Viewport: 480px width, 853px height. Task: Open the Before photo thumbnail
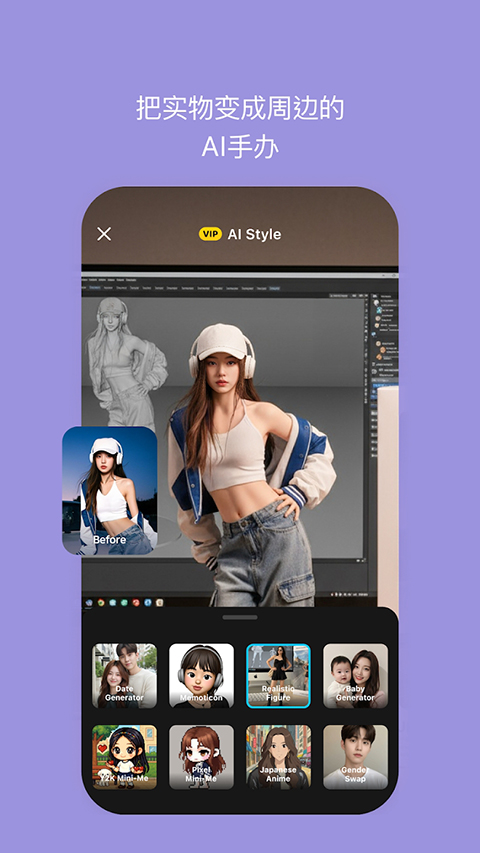tap(109, 491)
